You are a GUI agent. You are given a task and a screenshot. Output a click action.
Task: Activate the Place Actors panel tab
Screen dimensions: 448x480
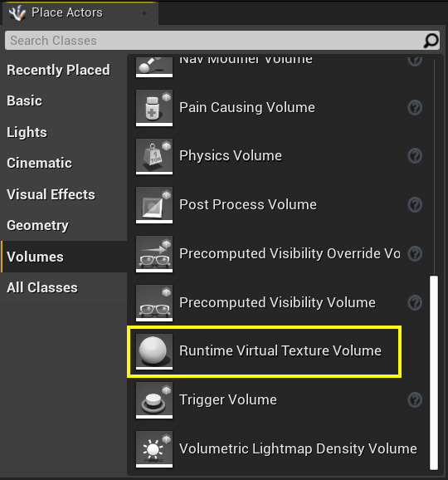click(x=80, y=13)
